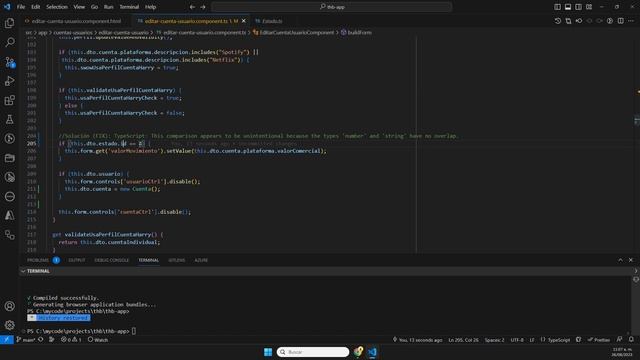The image size is (640, 360).
Task: Open the Source Control view
Action: pos(9,62)
